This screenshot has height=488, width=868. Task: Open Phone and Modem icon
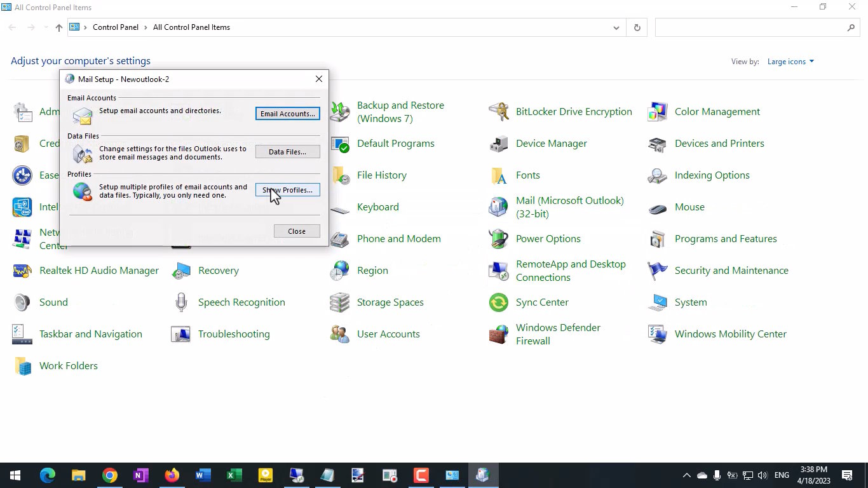(x=340, y=239)
